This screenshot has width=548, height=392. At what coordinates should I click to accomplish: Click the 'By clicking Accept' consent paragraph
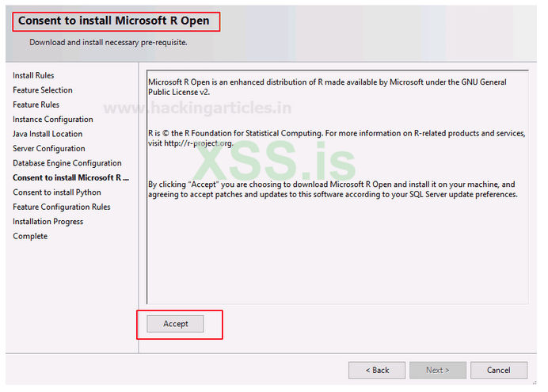pyautogui.click(x=333, y=189)
